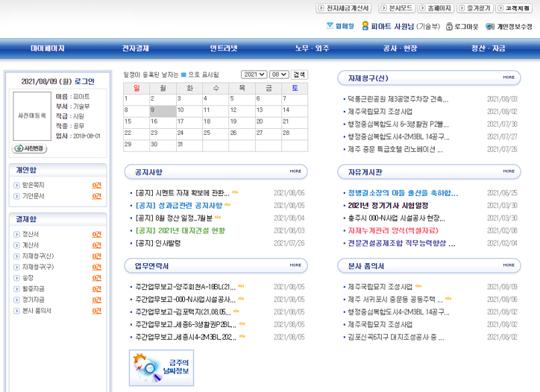
Task: Open 제주 서귀포시 중문동 공동주택 품의서
Action: click(x=395, y=300)
